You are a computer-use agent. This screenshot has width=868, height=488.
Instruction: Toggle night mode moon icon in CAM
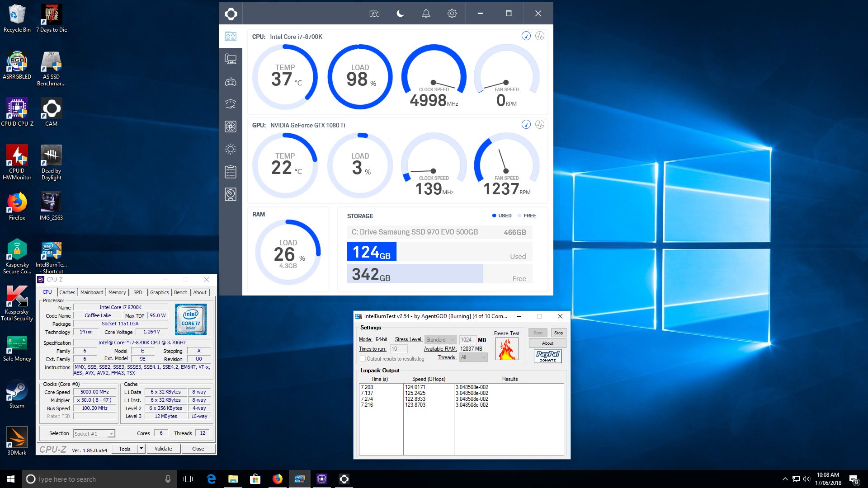pos(400,14)
